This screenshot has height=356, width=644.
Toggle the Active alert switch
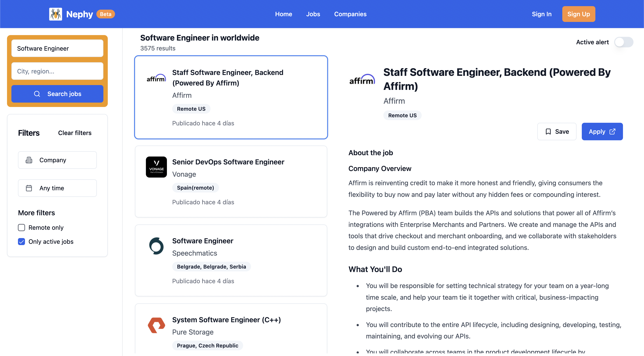[623, 42]
